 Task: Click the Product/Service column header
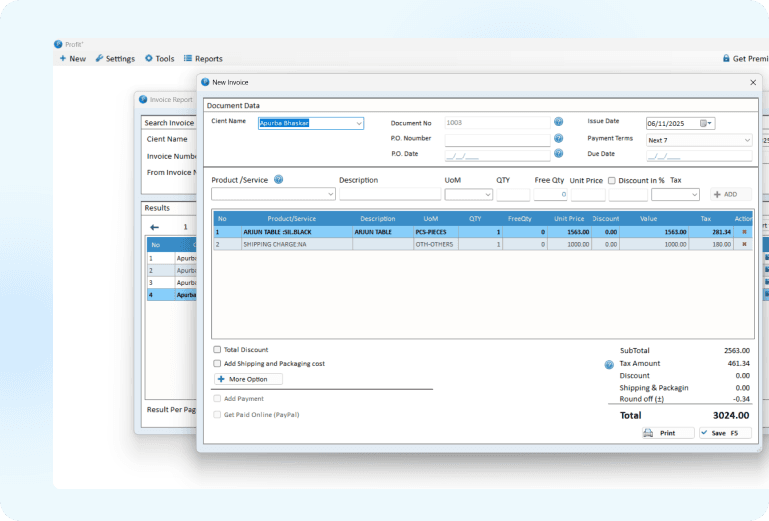coord(291,218)
